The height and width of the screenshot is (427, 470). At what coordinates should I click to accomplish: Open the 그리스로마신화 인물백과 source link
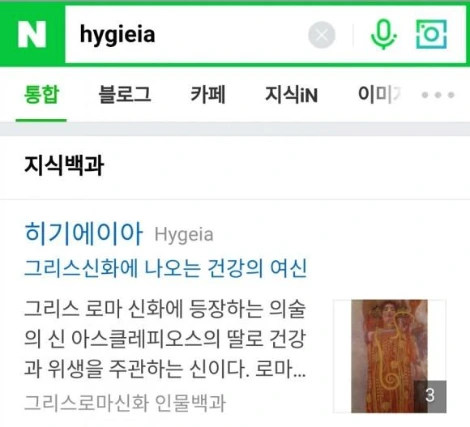[125, 403]
